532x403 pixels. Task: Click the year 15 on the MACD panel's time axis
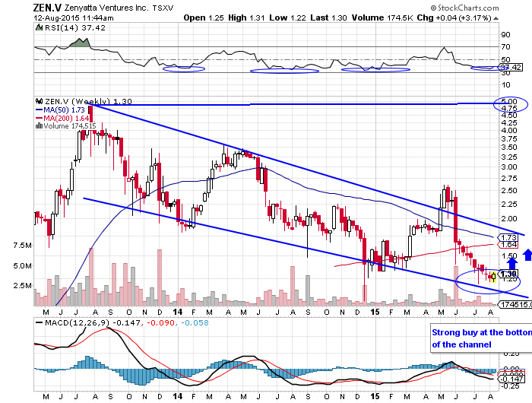pos(375,396)
